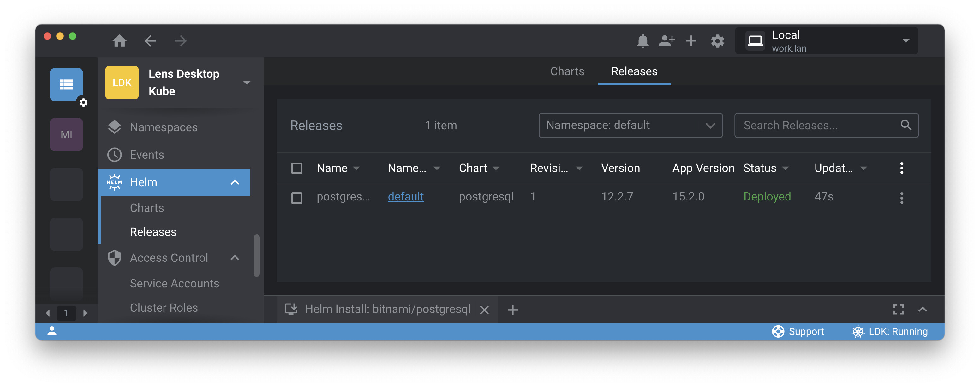980x387 pixels.
Task: Open the catalog list icon in hotbar
Action: click(x=67, y=84)
